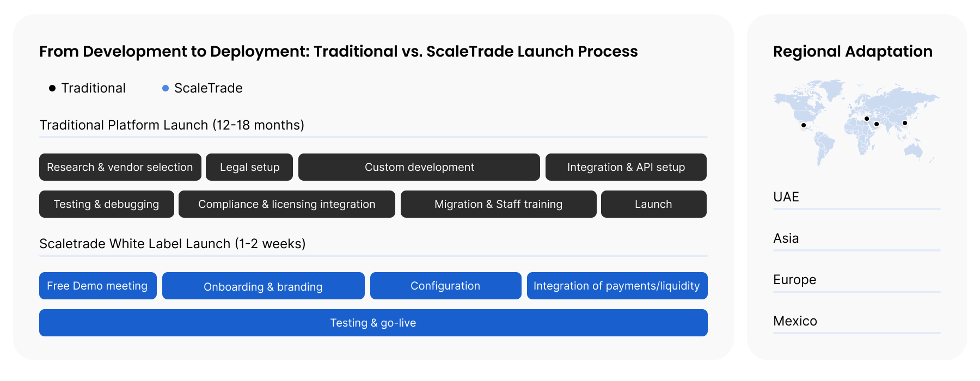Select the Research & vendor selection block
980x381 pixels.
click(x=120, y=167)
